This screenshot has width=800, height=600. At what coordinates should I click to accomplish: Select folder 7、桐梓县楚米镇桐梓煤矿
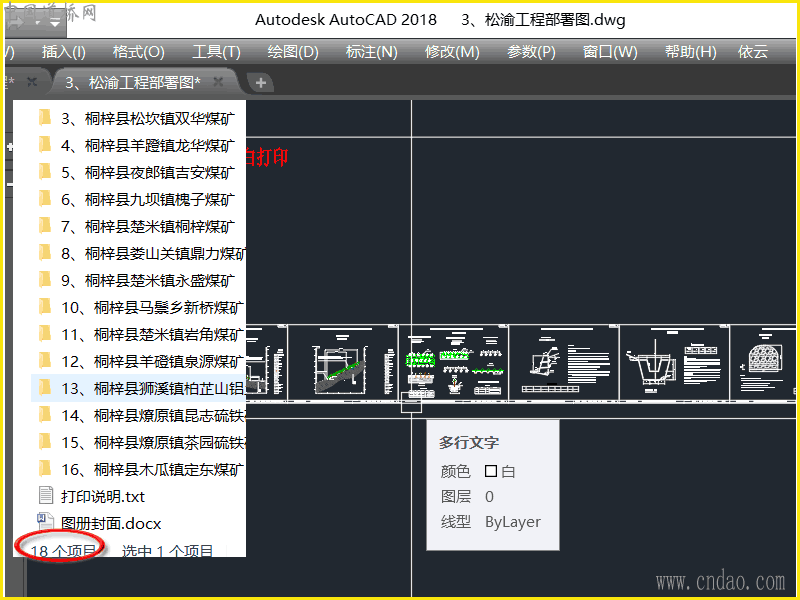pyautogui.click(x=138, y=227)
